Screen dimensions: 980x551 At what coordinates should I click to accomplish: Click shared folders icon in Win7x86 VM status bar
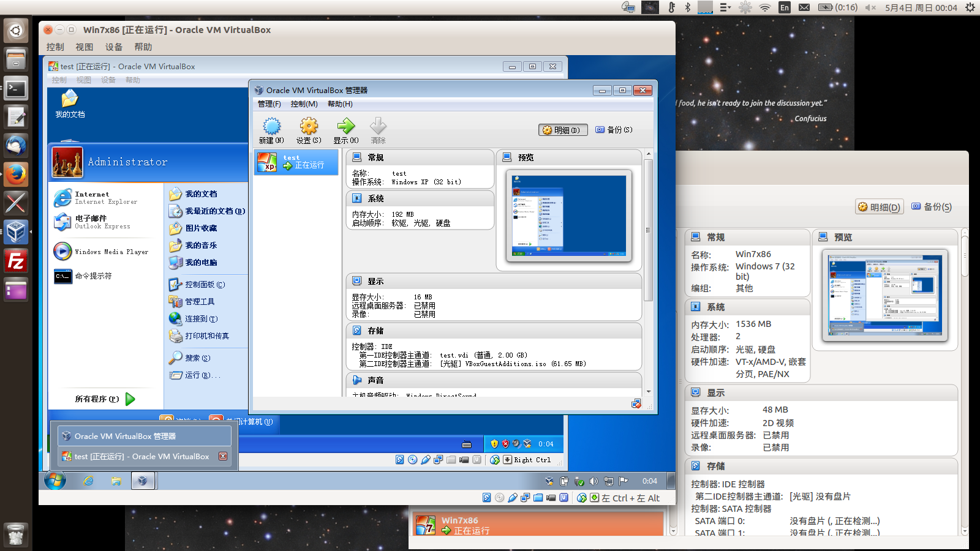point(538,498)
